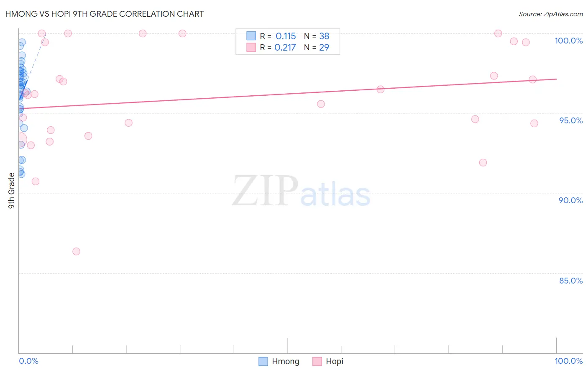Open the Source: ZipAtlas.com link

pos(551,14)
